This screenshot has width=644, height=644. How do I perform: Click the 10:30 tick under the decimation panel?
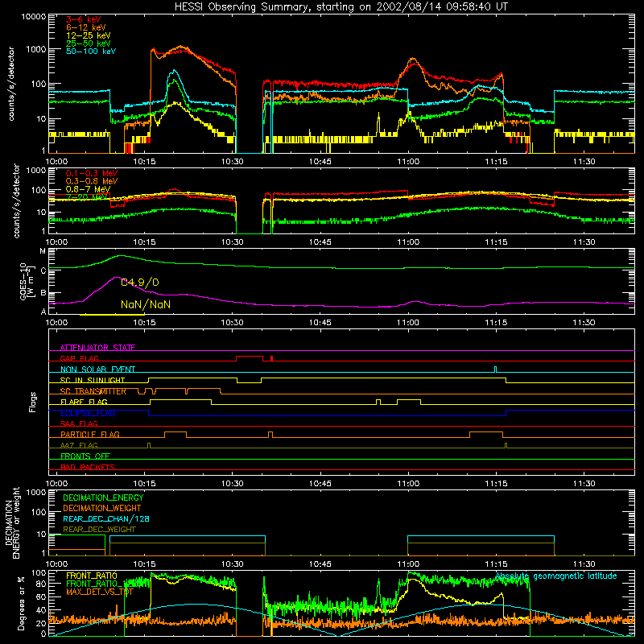click(x=233, y=564)
